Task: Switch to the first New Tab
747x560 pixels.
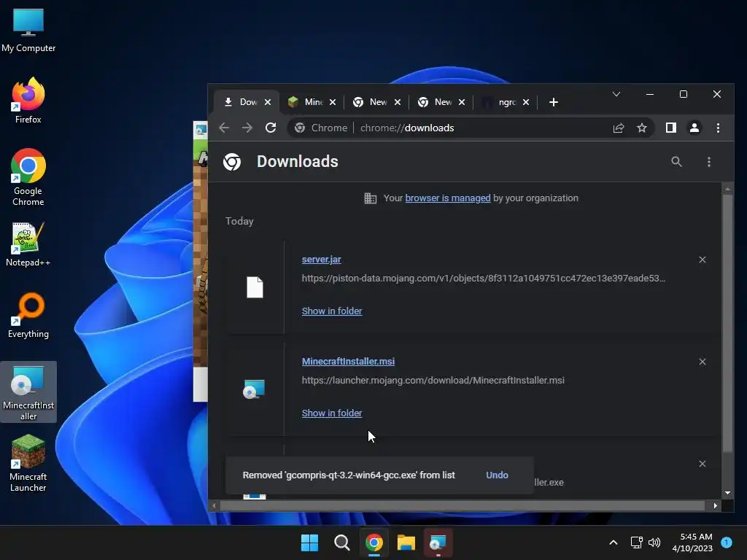Action: click(x=378, y=102)
